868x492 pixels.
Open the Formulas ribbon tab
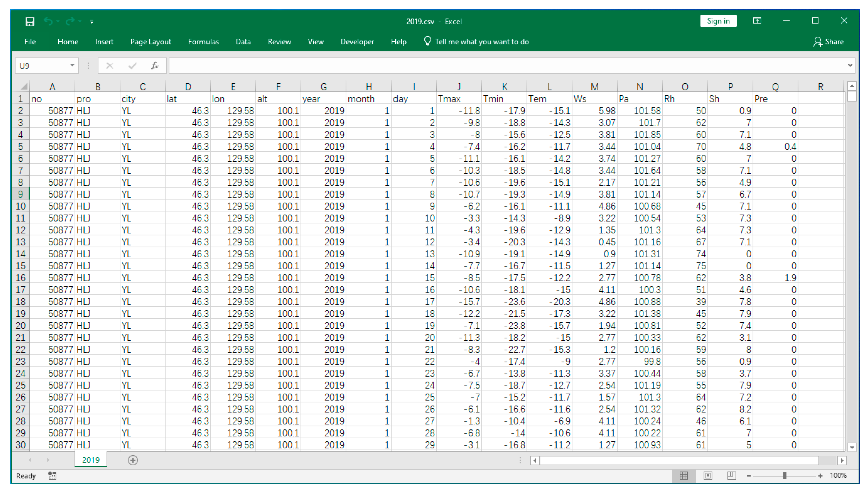click(x=203, y=42)
